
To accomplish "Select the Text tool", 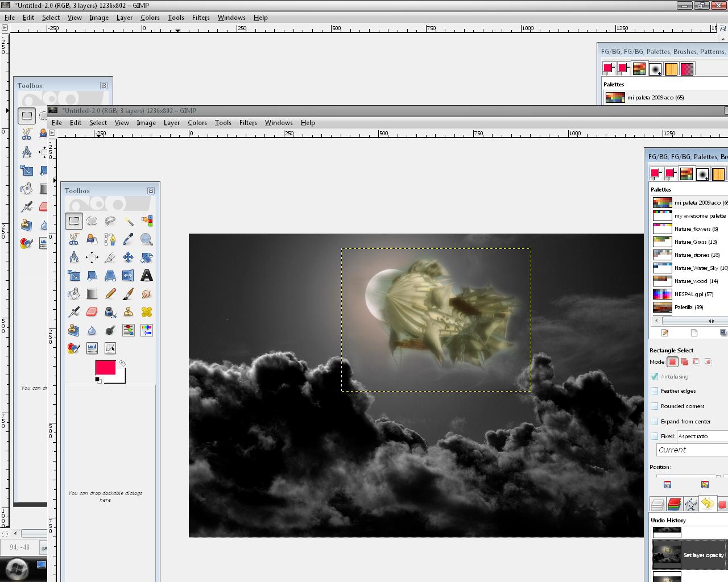I will 147,276.
